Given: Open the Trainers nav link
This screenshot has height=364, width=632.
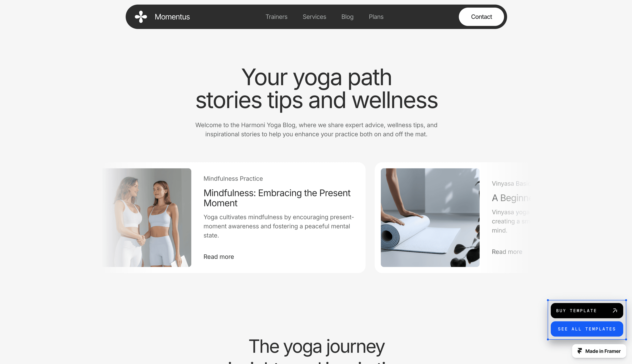Looking at the screenshot, I should tap(276, 17).
